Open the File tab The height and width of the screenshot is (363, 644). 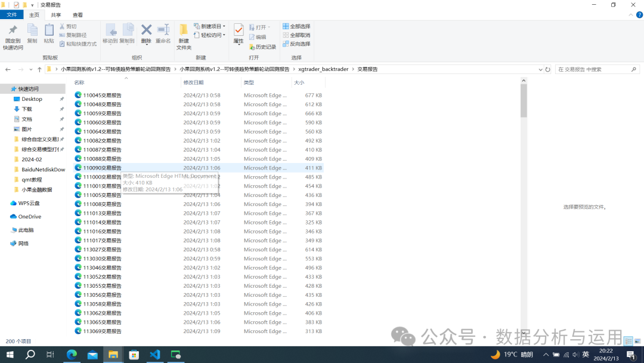(11, 15)
